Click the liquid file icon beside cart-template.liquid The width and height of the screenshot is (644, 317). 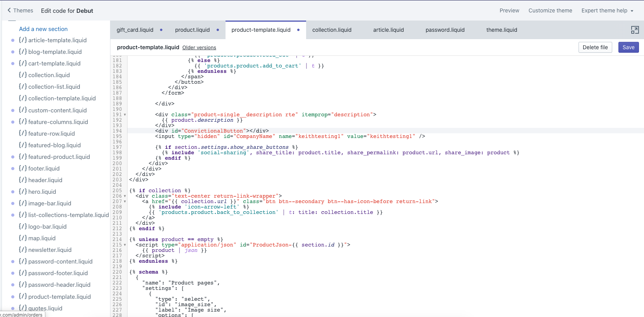tap(23, 63)
